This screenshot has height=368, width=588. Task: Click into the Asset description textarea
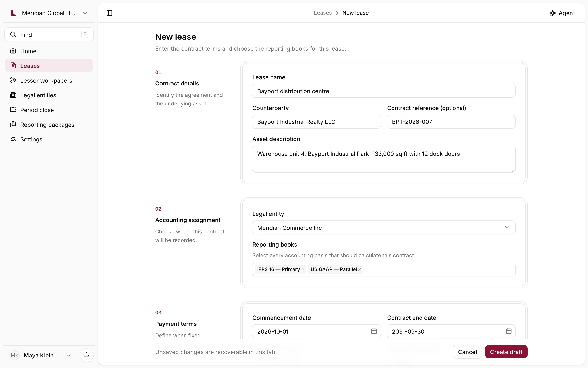coord(384,159)
